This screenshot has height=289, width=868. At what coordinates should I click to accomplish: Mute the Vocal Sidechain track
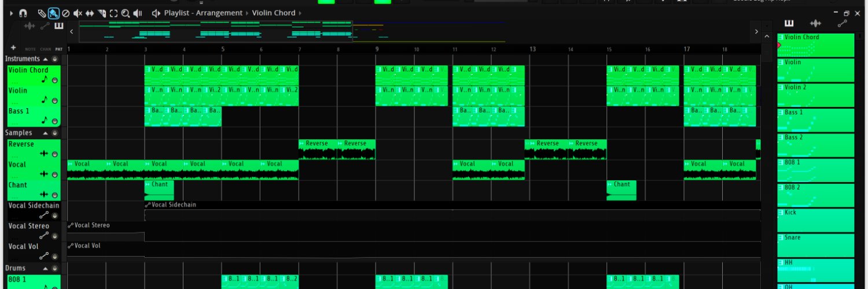(x=55, y=216)
